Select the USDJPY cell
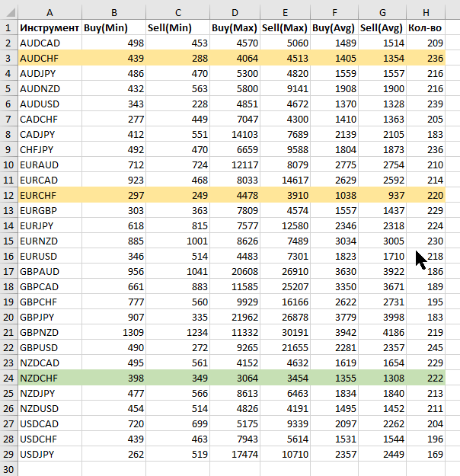Image resolution: width=460 pixels, height=476 pixels. pyautogui.click(x=50, y=454)
